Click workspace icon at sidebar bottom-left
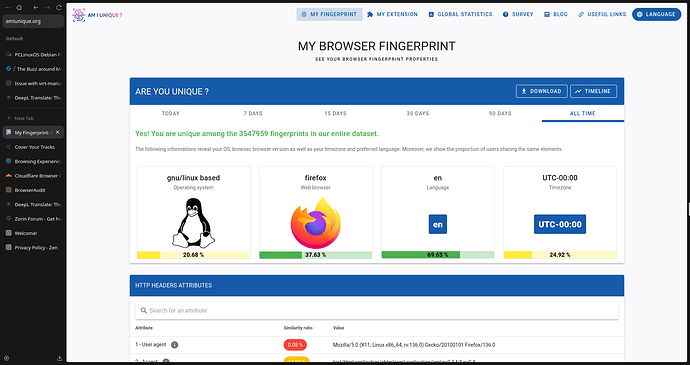Image resolution: width=690 pixels, height=365 pixels. [7, 358]
